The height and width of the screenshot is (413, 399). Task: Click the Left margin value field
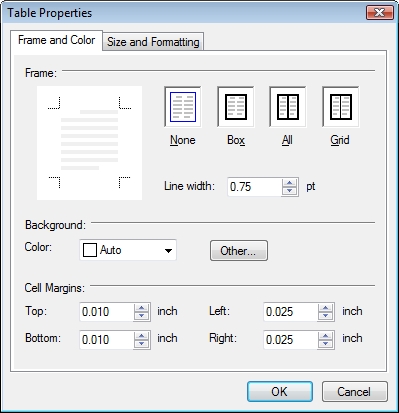(x=290, y=312)
